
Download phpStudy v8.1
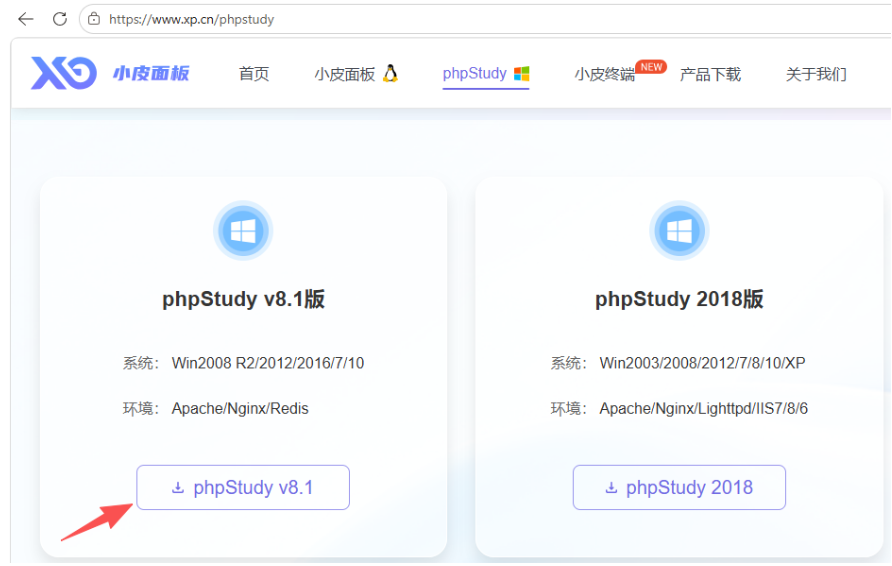click(x=243, y=487)
